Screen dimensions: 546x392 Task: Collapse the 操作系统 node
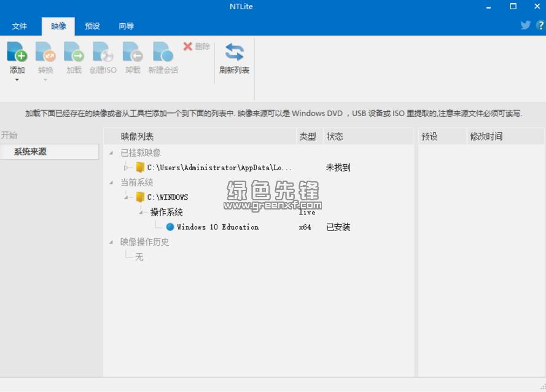(141, 212)
